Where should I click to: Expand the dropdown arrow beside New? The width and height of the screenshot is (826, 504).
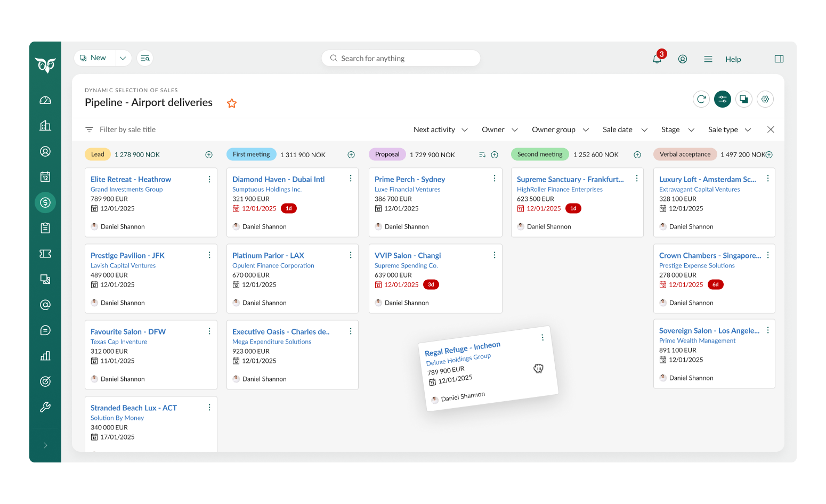click(x=123, y=58)
